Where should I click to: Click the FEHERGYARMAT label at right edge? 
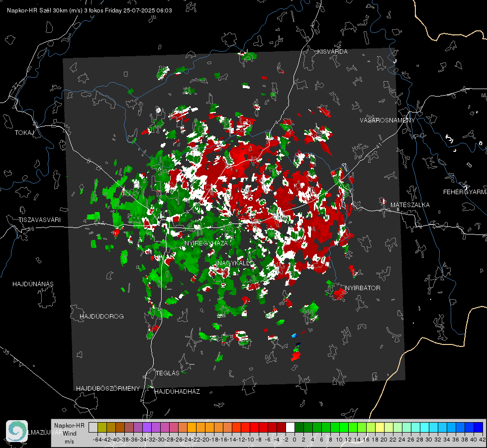[x=465, y=192]
